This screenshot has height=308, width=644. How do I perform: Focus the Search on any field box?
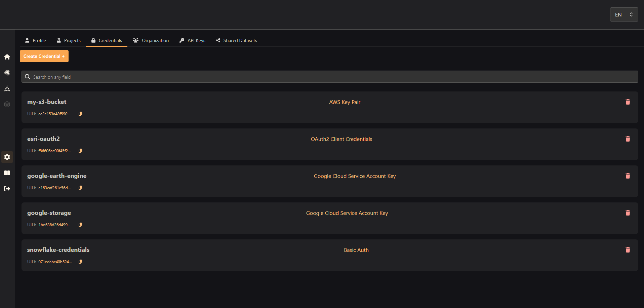pyautogui.click(x=330, y=77)
